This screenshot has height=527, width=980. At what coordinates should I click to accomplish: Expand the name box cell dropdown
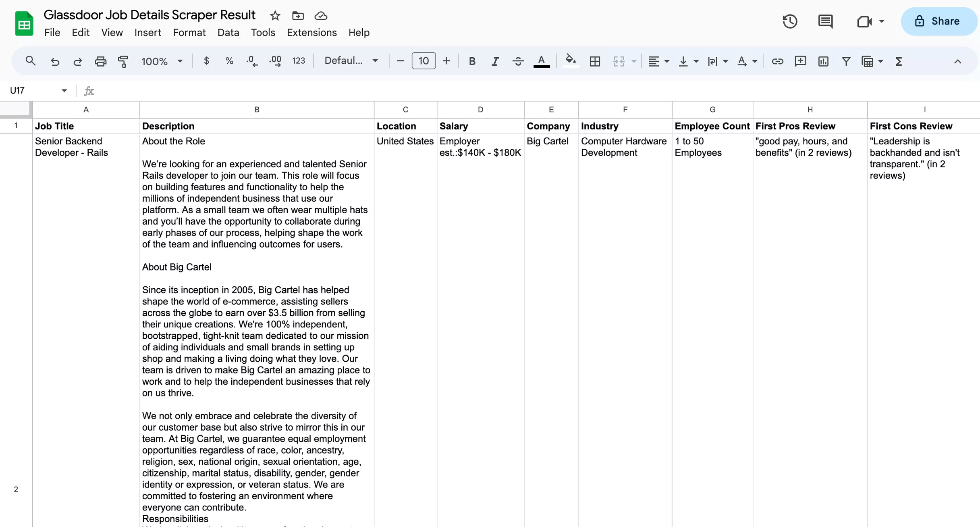[64, 90]
